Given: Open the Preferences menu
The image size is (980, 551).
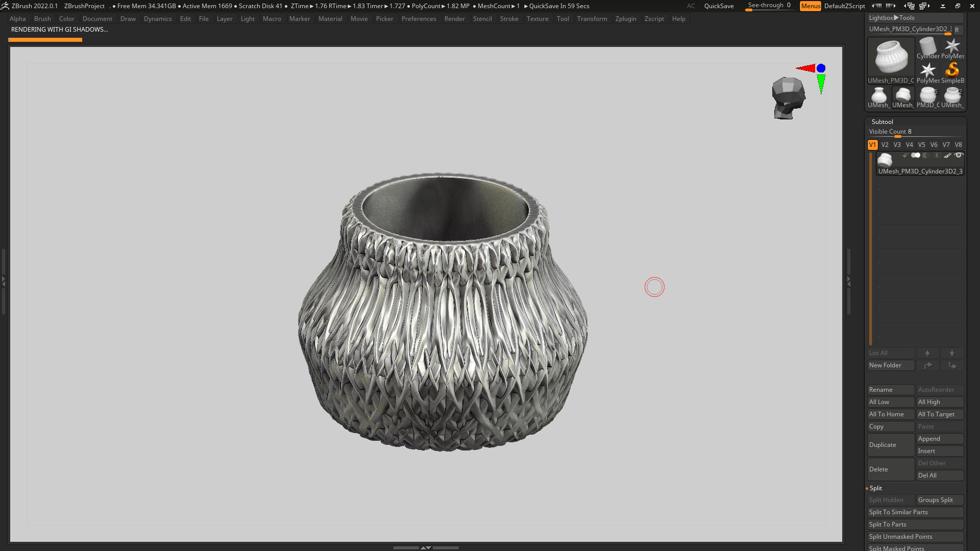Looking at the screenshot, I should [419, 19].
